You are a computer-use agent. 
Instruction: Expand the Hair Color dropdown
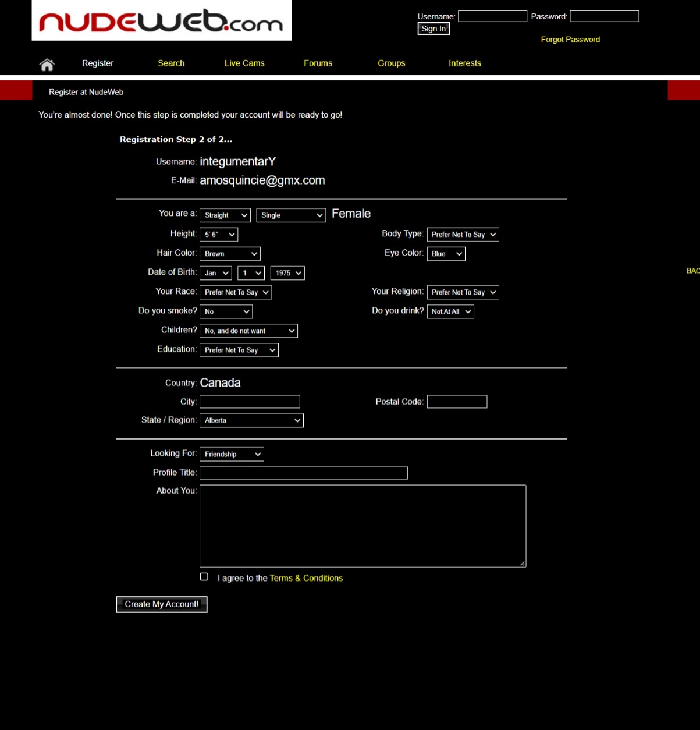coord(230,254)
